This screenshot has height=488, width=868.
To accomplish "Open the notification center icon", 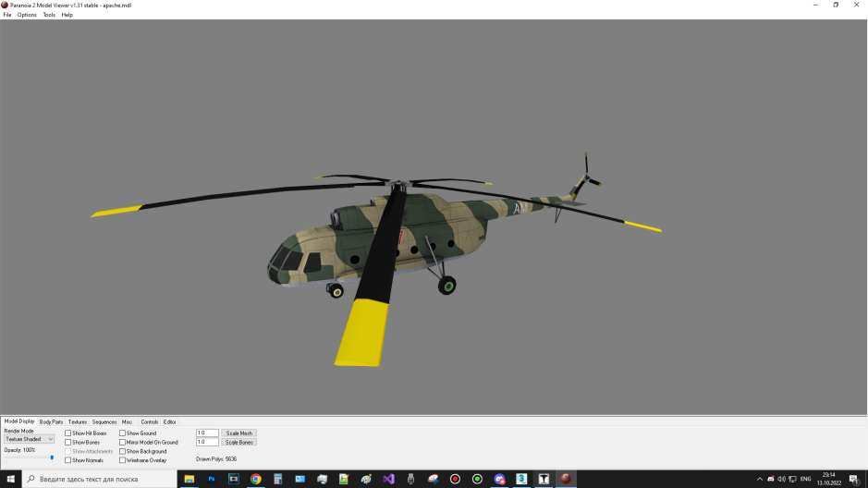I will [x=855, y=479].
